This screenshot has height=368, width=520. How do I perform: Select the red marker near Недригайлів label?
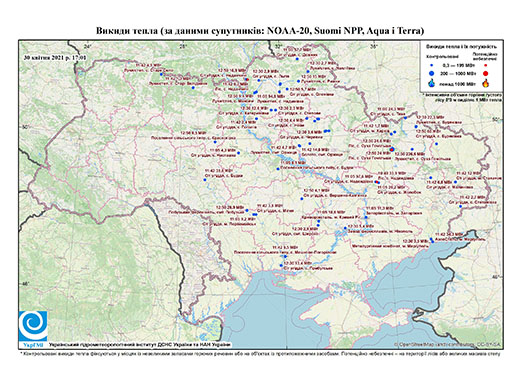(x=247, y=79)
